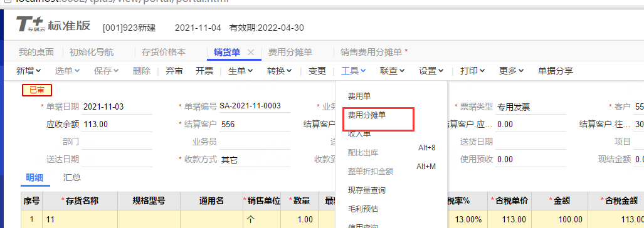Open the 费用分摊单 tab
The image size is (644, 228).
coord(290,53)
